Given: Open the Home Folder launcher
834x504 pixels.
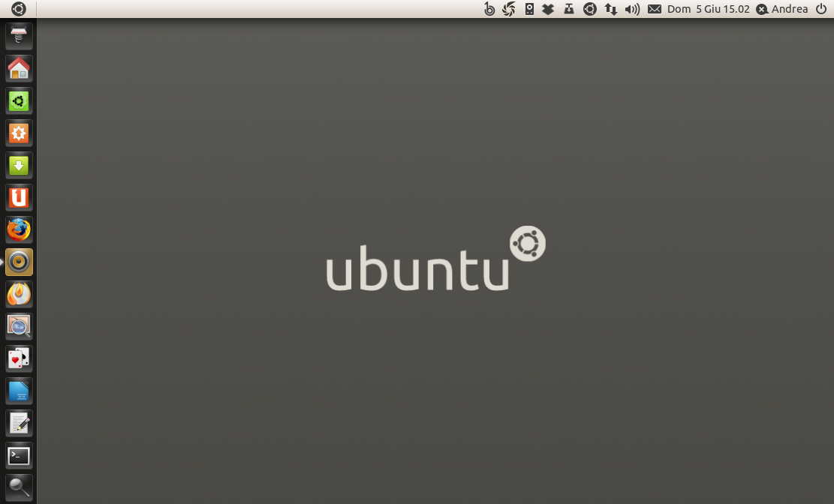Looking at the screenshot, I should pos(20,68).
